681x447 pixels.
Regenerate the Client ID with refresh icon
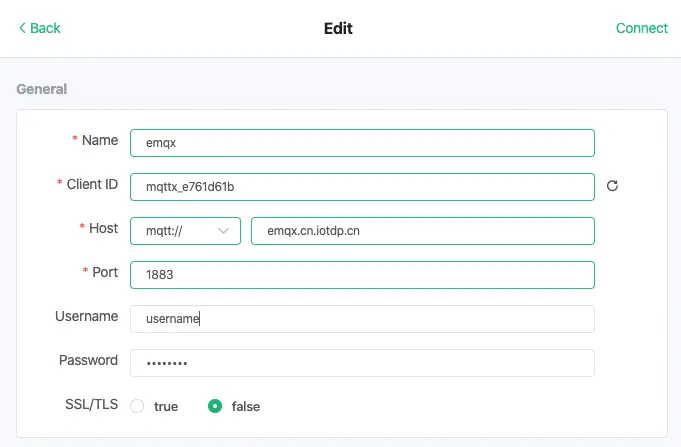[x=612, y=186]
